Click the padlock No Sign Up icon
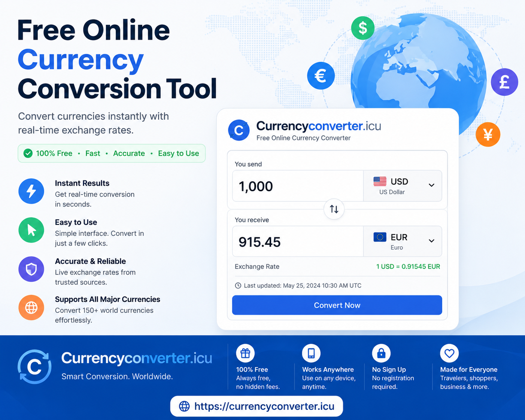 coord(381,353)
